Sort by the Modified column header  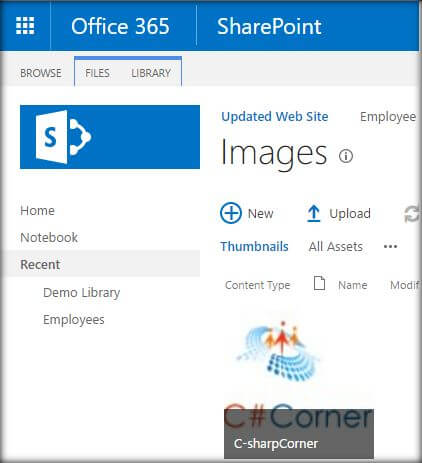(x=405, y=285)
